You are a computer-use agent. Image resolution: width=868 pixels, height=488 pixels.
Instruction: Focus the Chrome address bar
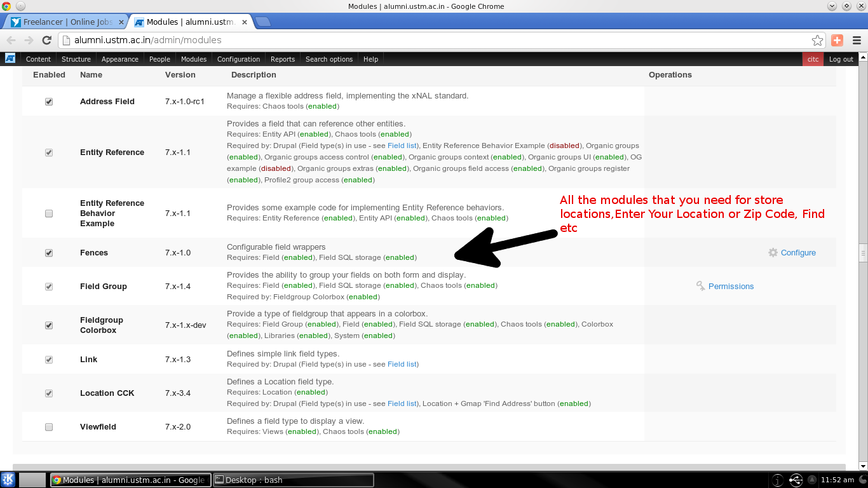click(x=438, y=40)
